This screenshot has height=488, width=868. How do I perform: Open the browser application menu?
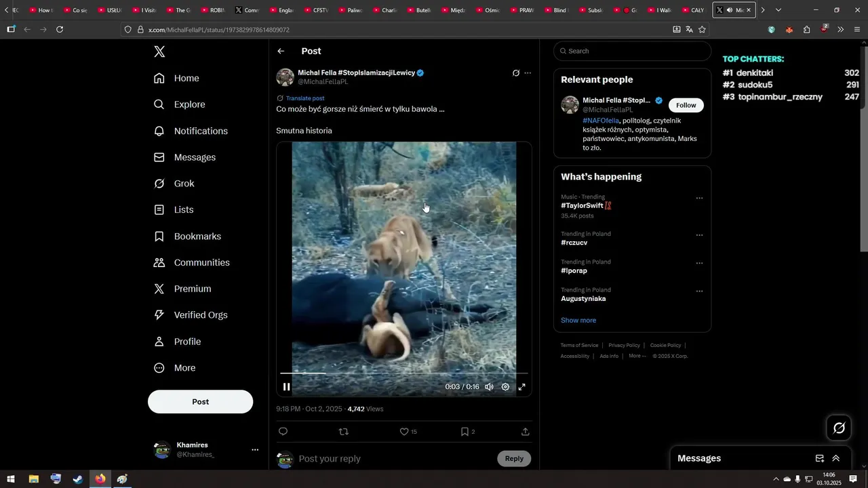[857, 29]
